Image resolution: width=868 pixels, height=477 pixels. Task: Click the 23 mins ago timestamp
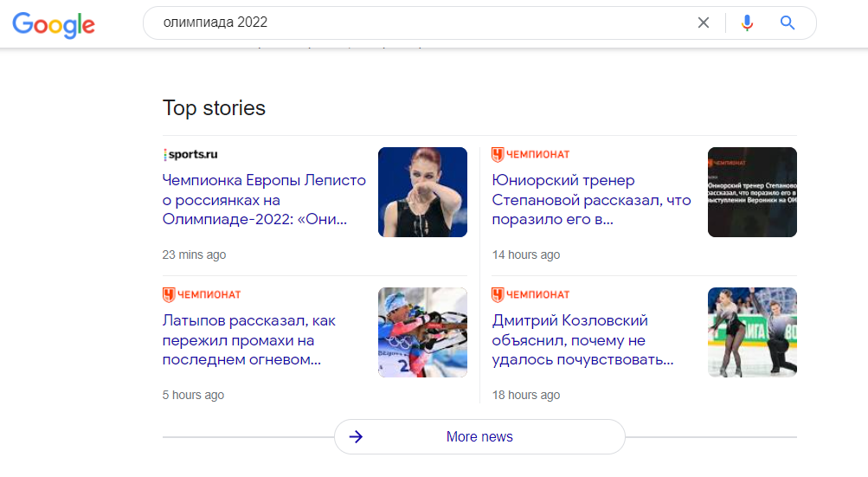point(195,255)
